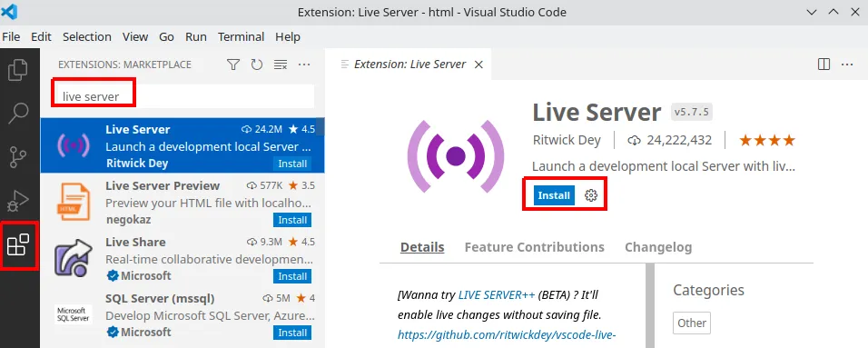The height and width of the screenshot is (348, 868).
Task: Click the details pane vertical scrollbar
Action: [x=650, y=305]
